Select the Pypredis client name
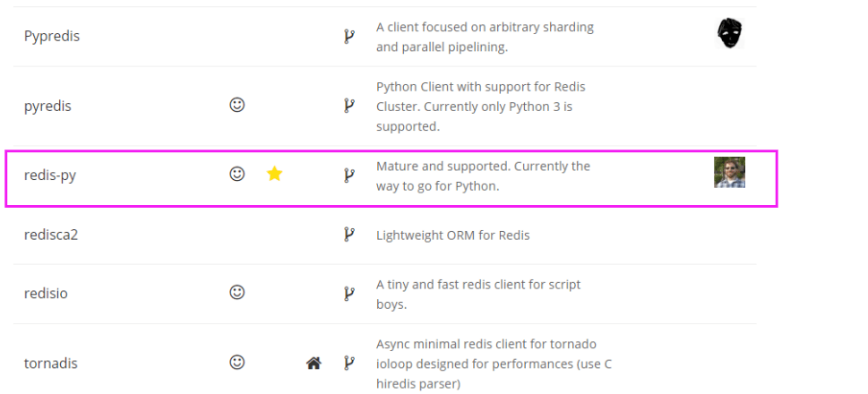 [52, 37]
